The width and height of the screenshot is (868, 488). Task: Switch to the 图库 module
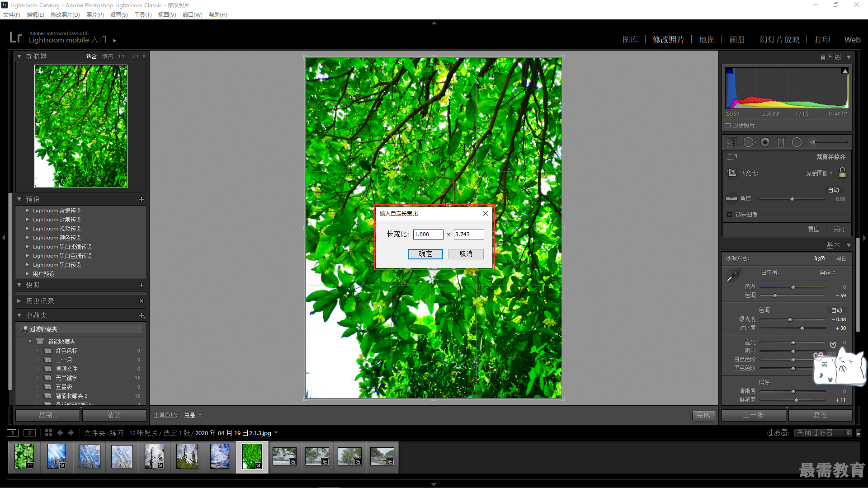pos(630,40)
